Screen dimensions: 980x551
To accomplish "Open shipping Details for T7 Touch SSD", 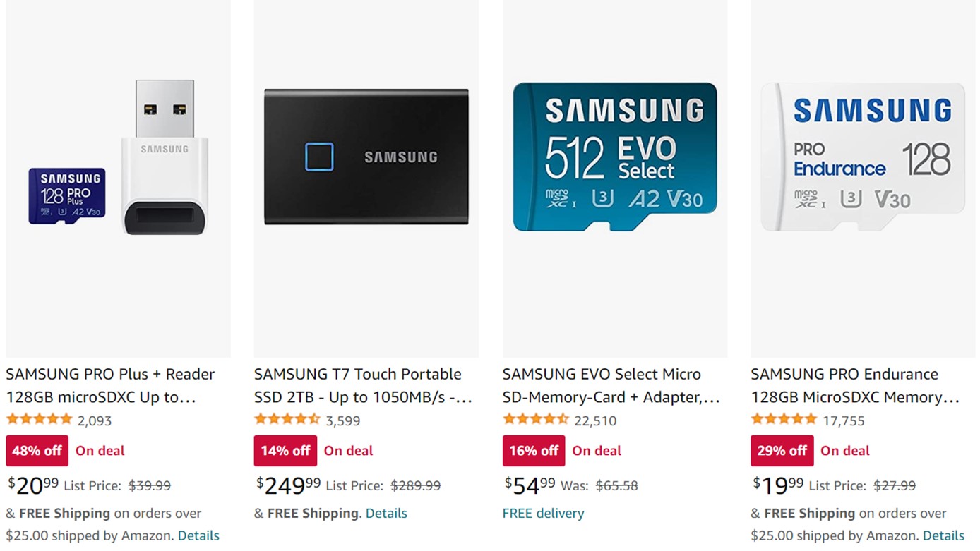I will pyautogui.click(x=386, y=514).
